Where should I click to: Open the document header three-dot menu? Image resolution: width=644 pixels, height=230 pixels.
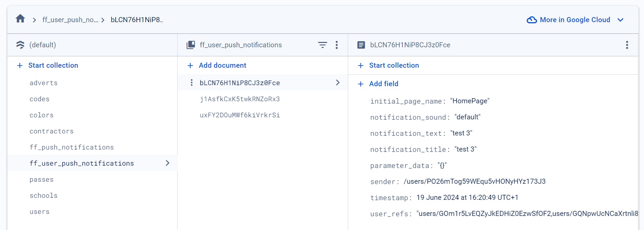[x=627, y=45]
